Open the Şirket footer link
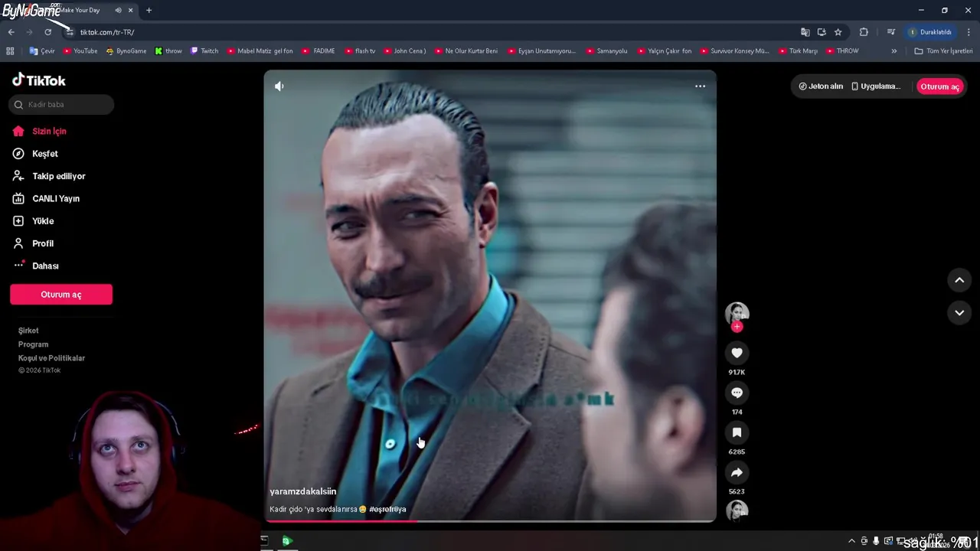980x551 pixels. [28, 331]
